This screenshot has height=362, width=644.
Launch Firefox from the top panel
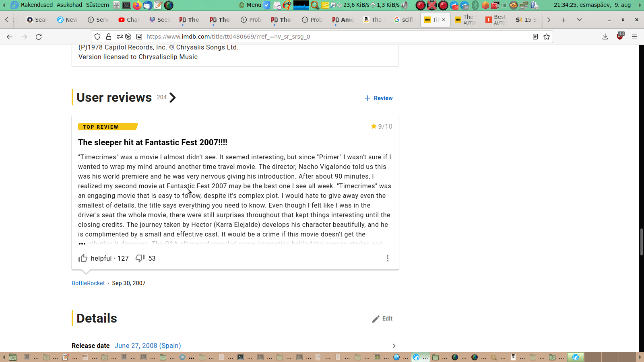point(137,5)
